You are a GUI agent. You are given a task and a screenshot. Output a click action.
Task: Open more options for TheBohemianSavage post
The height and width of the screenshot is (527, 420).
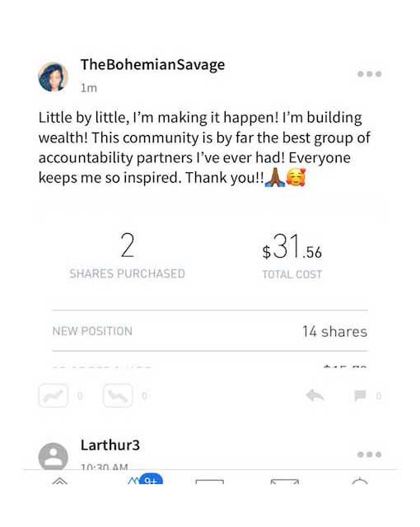tap(369, 74)
